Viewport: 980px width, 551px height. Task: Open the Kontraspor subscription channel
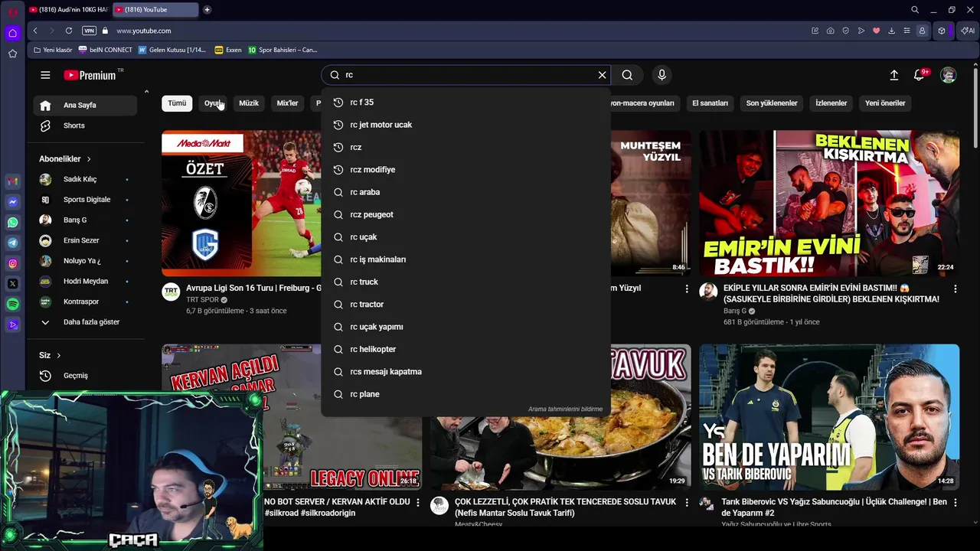pos(85,302)
